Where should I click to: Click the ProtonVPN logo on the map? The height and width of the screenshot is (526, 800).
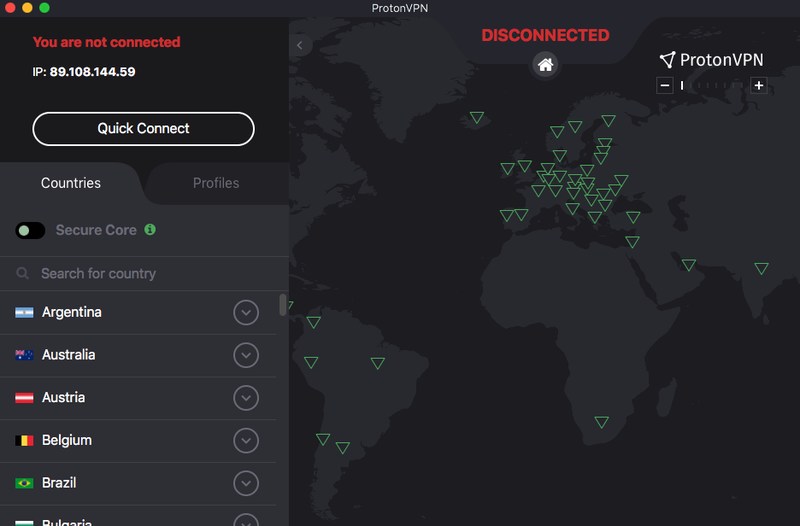point(711,60)
